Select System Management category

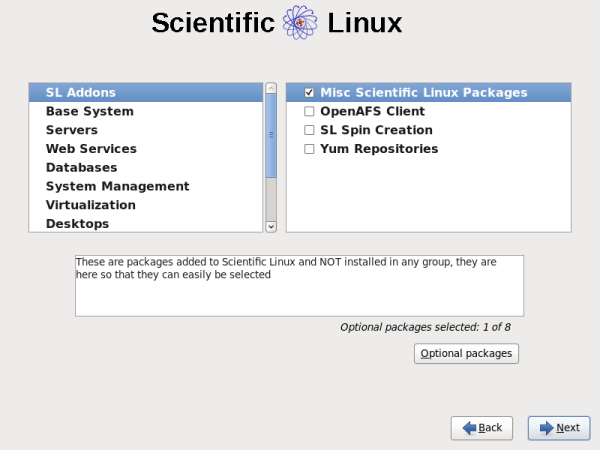coord(117,186)
